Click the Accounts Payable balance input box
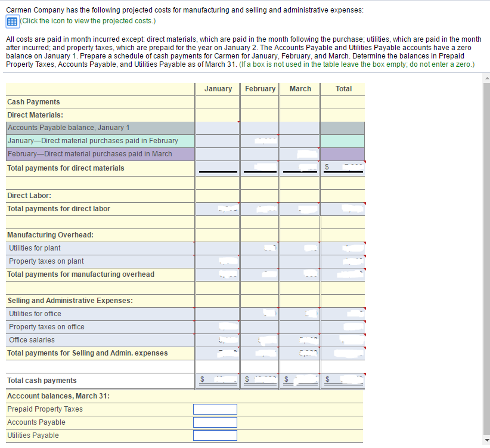This screenshot has width=490, height=448. click(215, 422)
